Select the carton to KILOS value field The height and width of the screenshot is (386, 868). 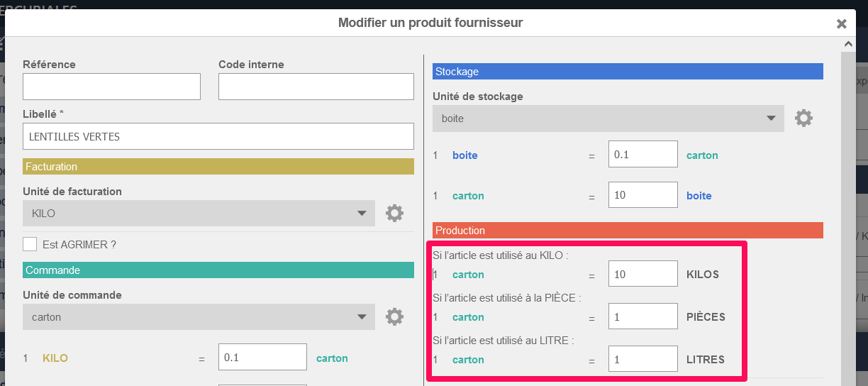coord(642,274)
